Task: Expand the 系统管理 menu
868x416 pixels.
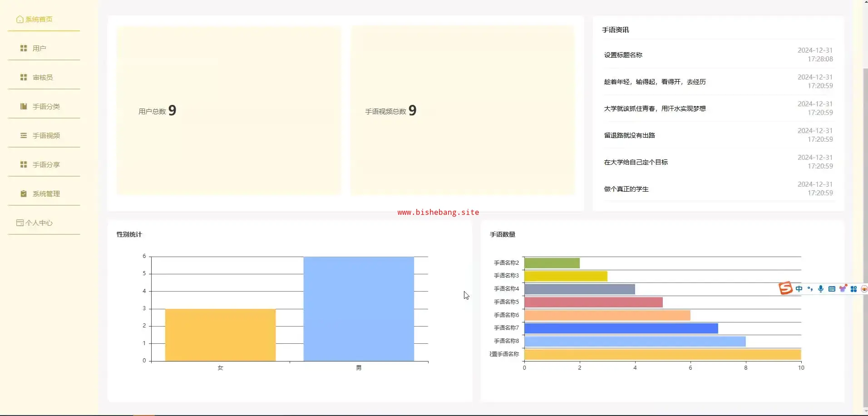Action: tap(44, 193)
